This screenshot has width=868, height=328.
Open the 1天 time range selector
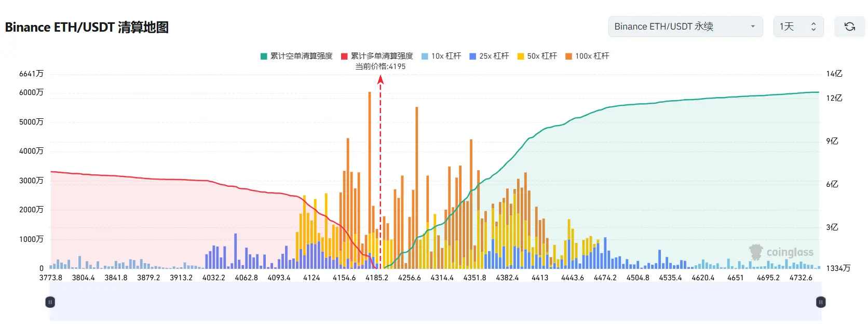tap(798, 26)
